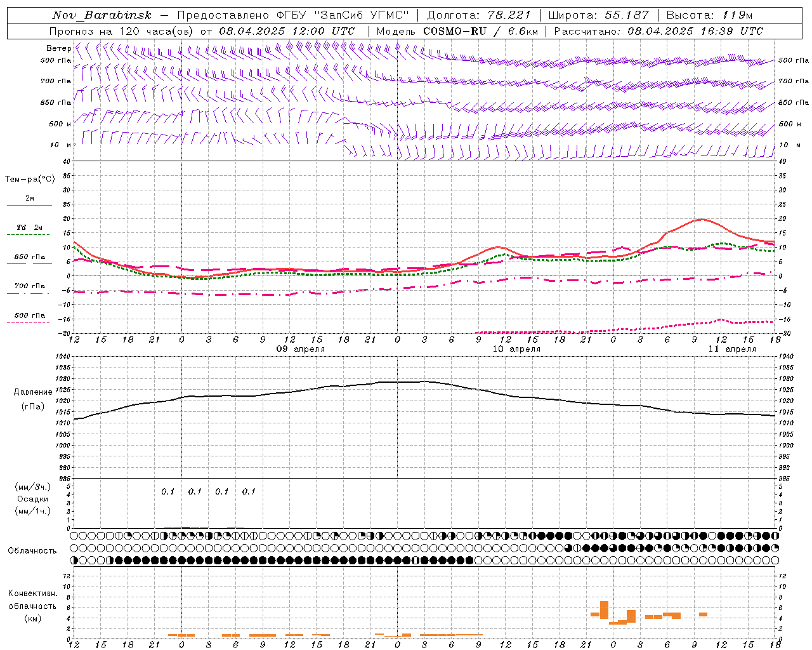Screen dimensions: 812x650
Task: Click the Nov_Barabinsk station title
Action: click(x=101, y=15)
